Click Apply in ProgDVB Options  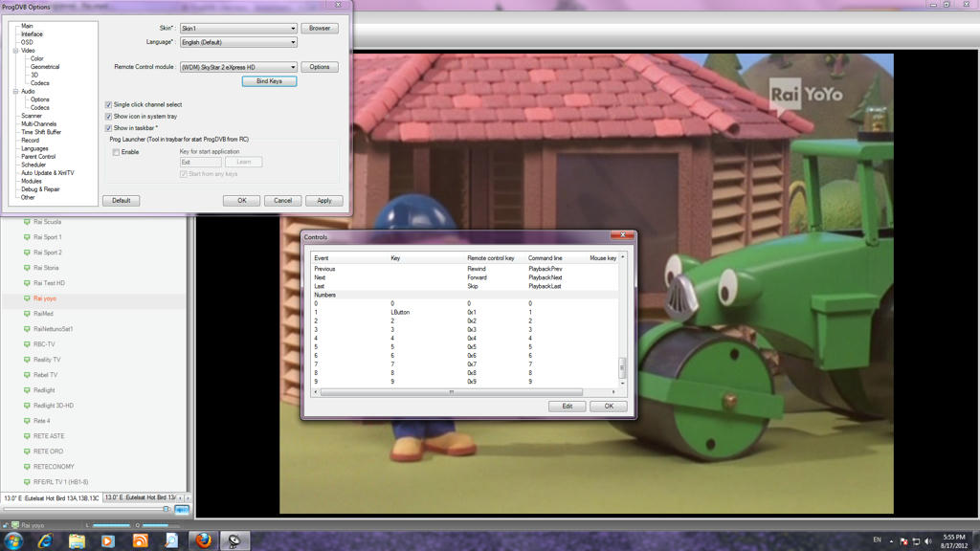tap(323, 201)
